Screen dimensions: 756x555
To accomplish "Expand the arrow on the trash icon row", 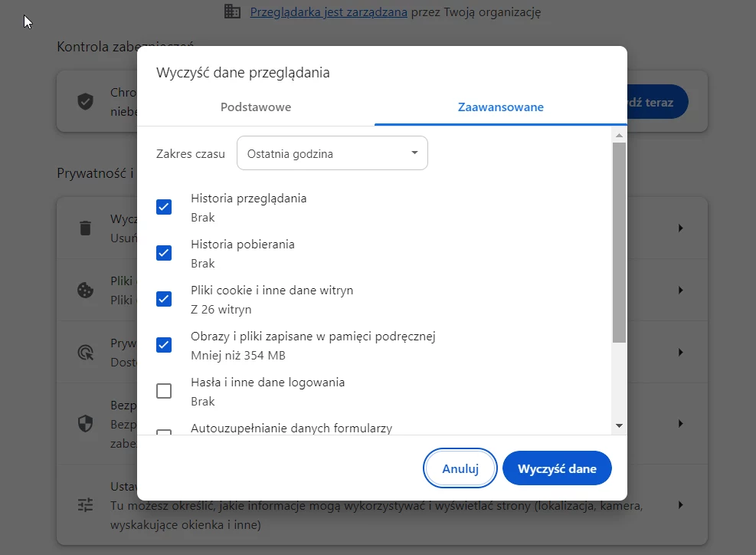I will [x=680, y=228].
